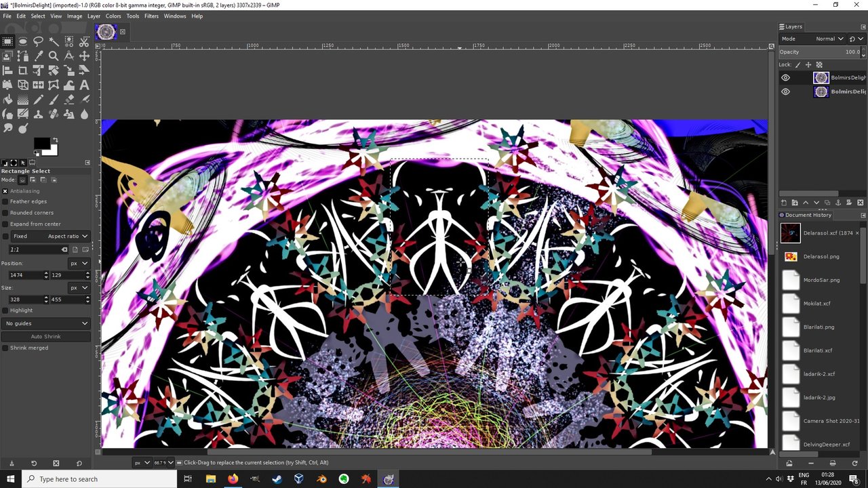Select the Eraser tool
This screenshot has height=488, width=868.
click(x=69, y=100)
